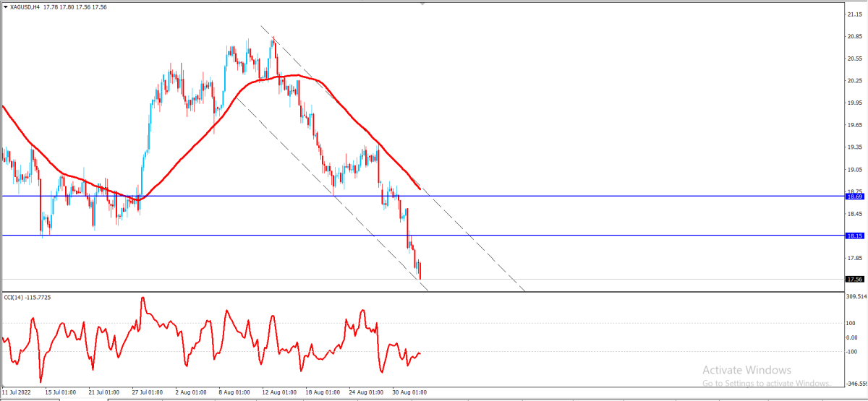Open the One Click Trading arrow beside XAGUSD,H4
This screenshot has width=868, height=401.
(x=4, y=7)
